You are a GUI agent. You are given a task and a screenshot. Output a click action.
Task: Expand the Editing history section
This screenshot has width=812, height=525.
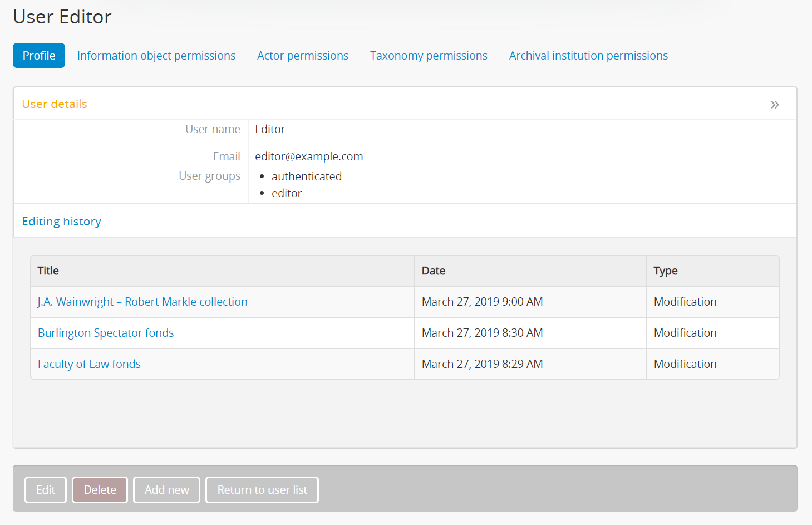pyautogui.click(x=61, y=222)
